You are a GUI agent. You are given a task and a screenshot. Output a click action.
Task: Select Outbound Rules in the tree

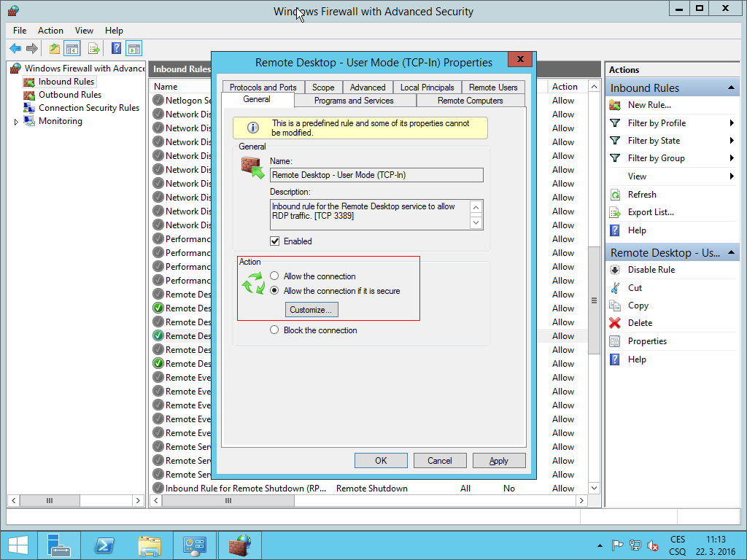[x=70, y=95]
